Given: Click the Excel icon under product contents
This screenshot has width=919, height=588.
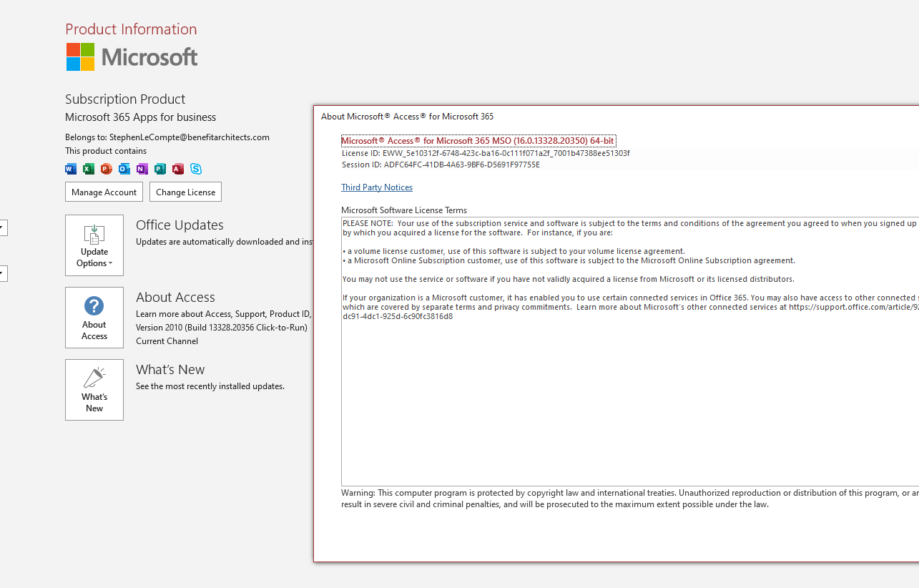Looking at the screenshot, I should point(89,169).
